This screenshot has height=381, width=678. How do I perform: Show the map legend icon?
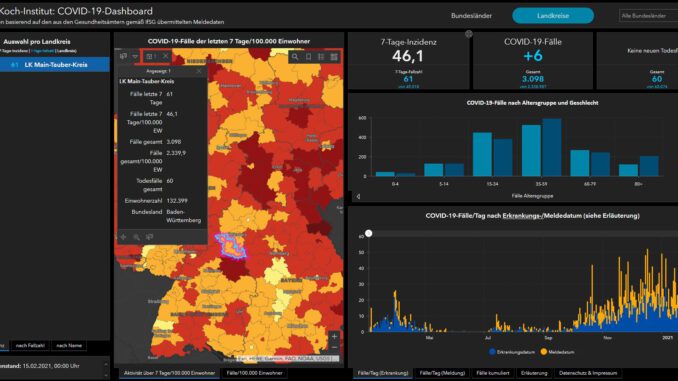[x=321, y=57]
